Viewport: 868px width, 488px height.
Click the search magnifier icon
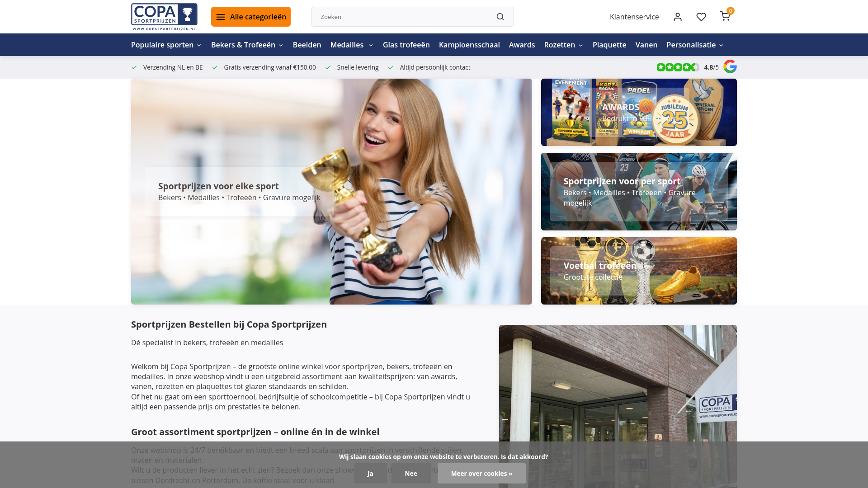[500, 17]
